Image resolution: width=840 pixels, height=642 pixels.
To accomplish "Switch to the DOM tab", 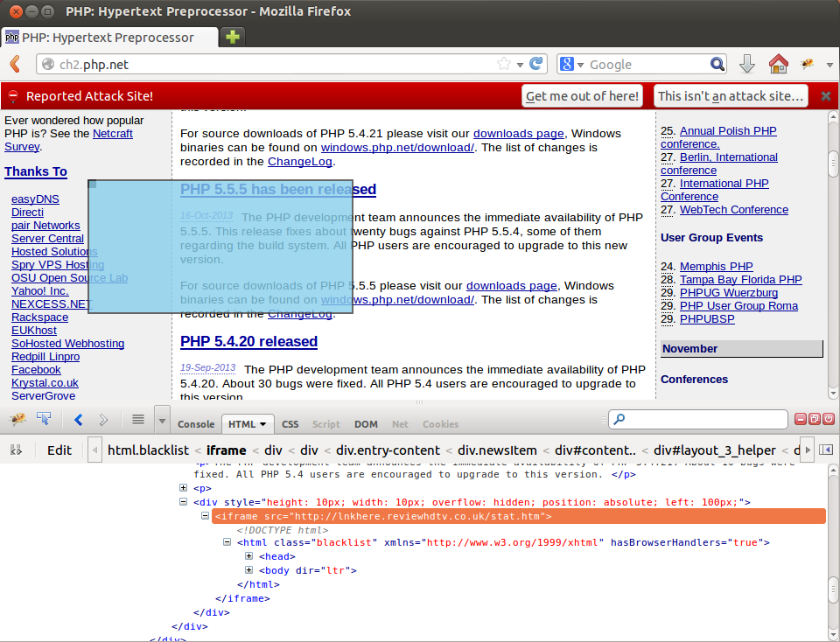I will coord(366,424).
